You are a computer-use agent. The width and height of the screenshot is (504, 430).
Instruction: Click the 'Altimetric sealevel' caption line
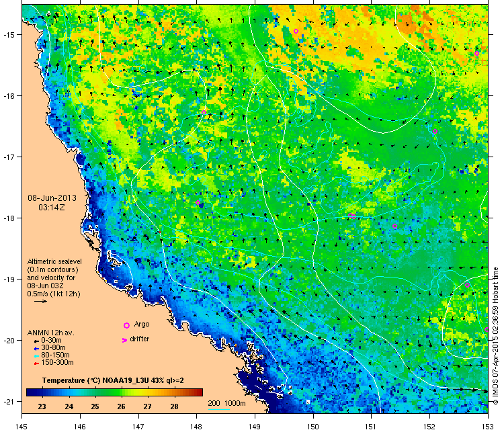[x=54, y=261]
